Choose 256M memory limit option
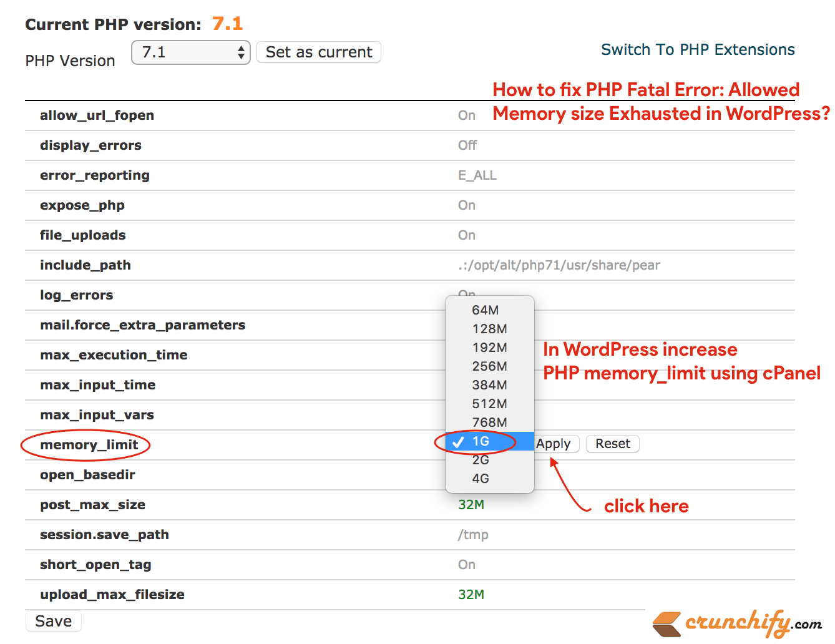835x644 pixels. pyautogui.click(x=490, y=366)
